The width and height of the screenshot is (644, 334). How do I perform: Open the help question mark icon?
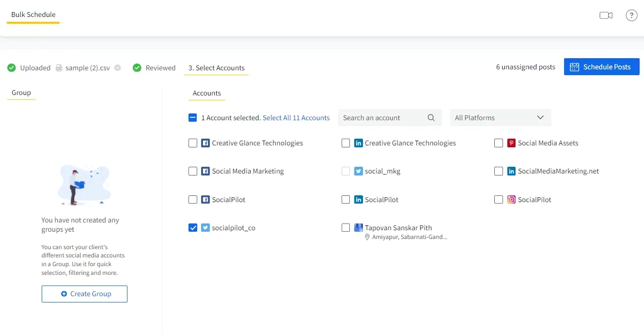pyautogui.click(x=631, y=15)
